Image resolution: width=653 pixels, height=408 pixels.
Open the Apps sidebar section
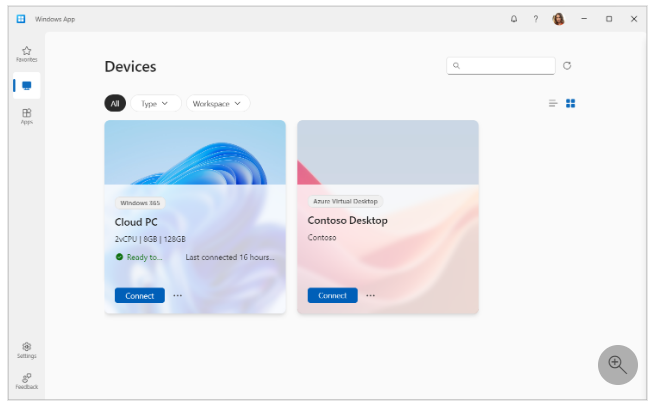pos(27,116)
